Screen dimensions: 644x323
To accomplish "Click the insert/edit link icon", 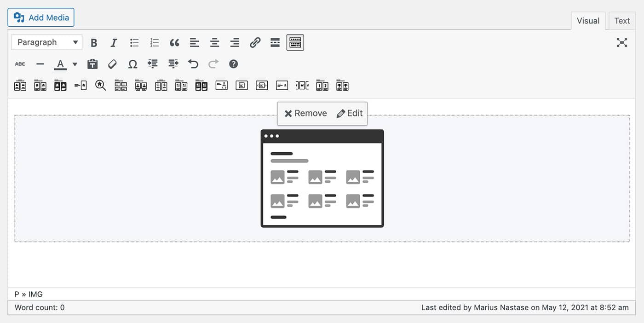I will click(255, 43).
